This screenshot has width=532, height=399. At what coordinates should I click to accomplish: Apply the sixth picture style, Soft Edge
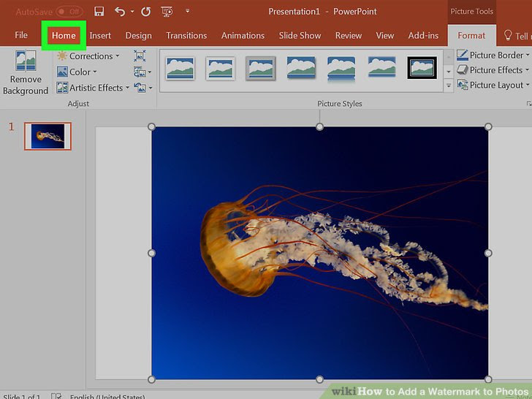[382, 66]
